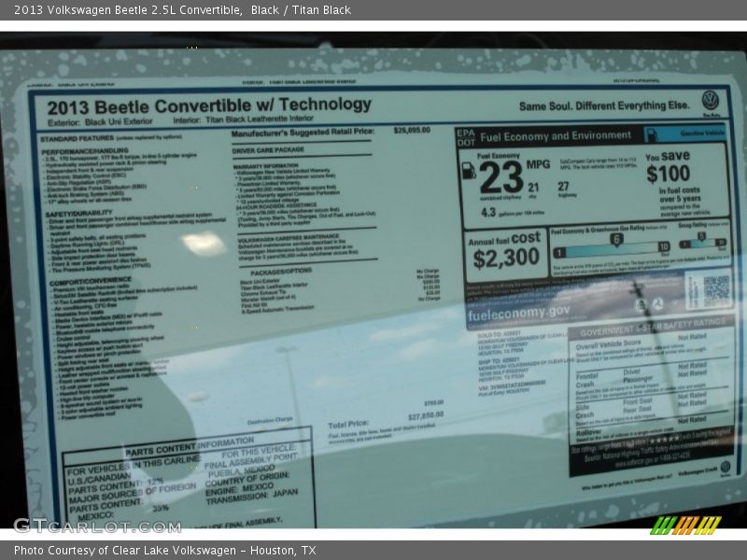Screen dimensions: 747x560
Task: Click the Overall Vehicle Score label
Action: 609,344
